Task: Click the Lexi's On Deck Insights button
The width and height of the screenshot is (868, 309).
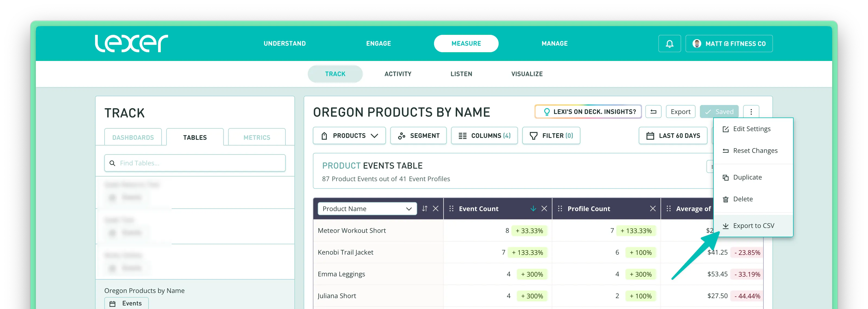Action: 588,112
